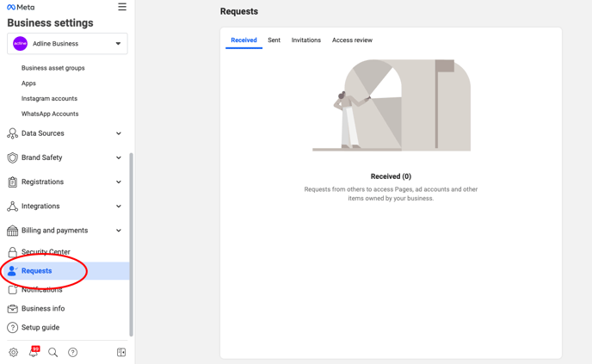Open the Adline Business account dropdown
Screen dimensions: 592x364
67,43
